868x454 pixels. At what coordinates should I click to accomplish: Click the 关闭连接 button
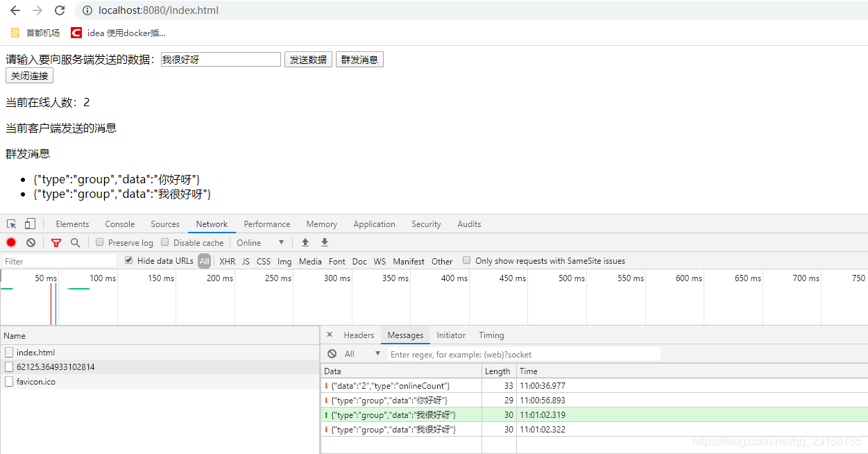click(x=29, y=76)
